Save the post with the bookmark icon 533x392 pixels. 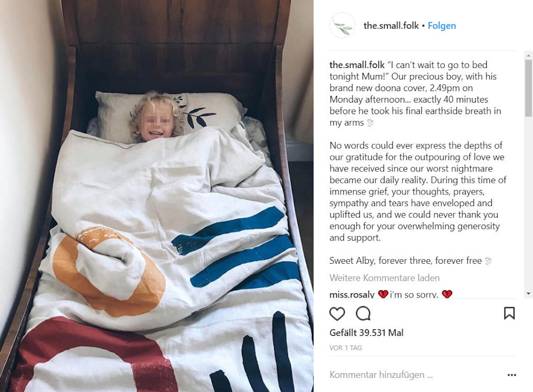click(509, 313)
